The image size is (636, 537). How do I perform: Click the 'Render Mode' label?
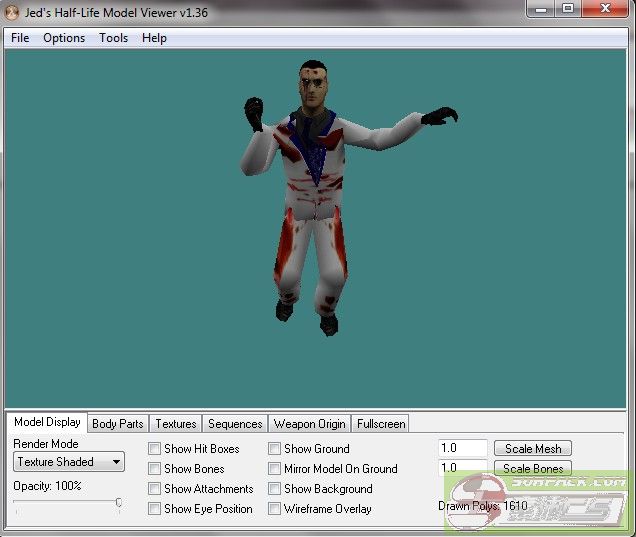point(46,444)
